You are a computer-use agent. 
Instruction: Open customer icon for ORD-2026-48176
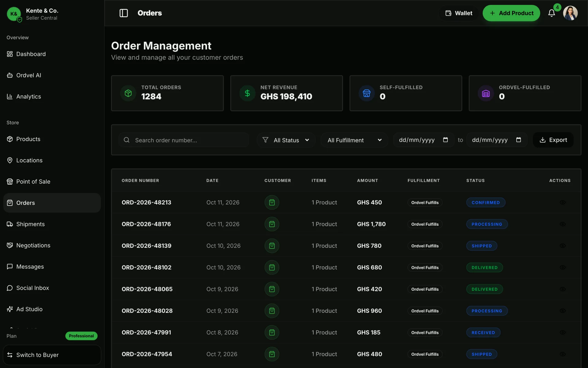click(x=272, y=224)
